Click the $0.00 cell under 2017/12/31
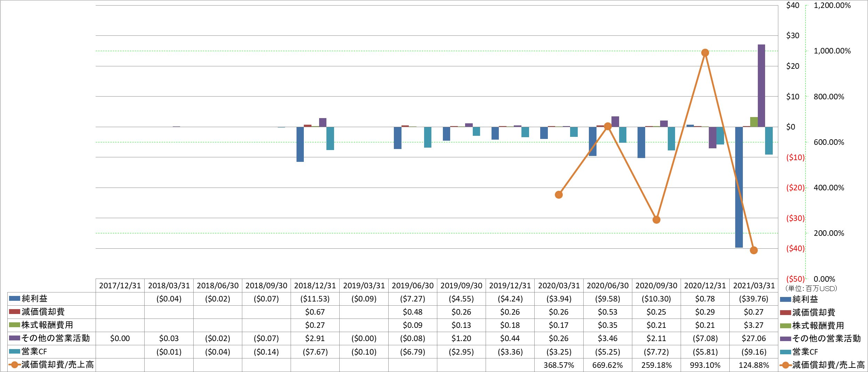Screen dimensions: 868x372 pos(120,338)
